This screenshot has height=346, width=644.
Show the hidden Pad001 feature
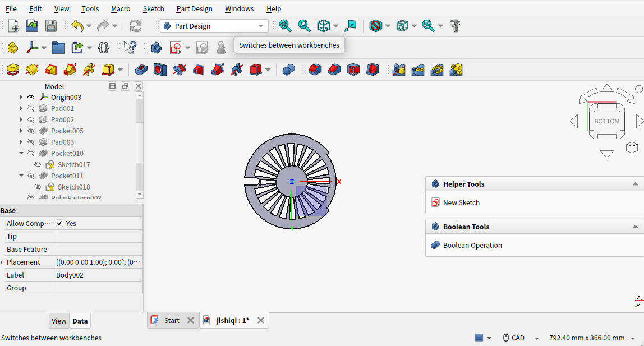[x=31, y=108]
